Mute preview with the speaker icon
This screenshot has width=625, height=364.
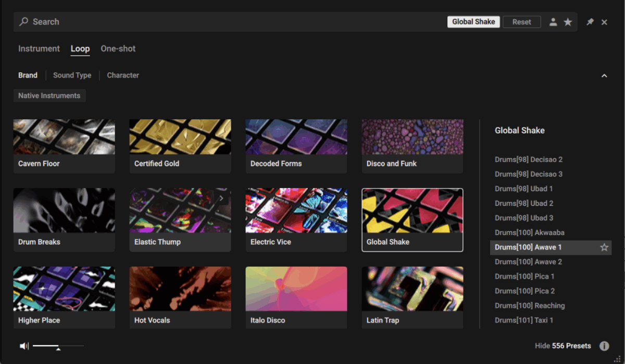coord(24,346)
